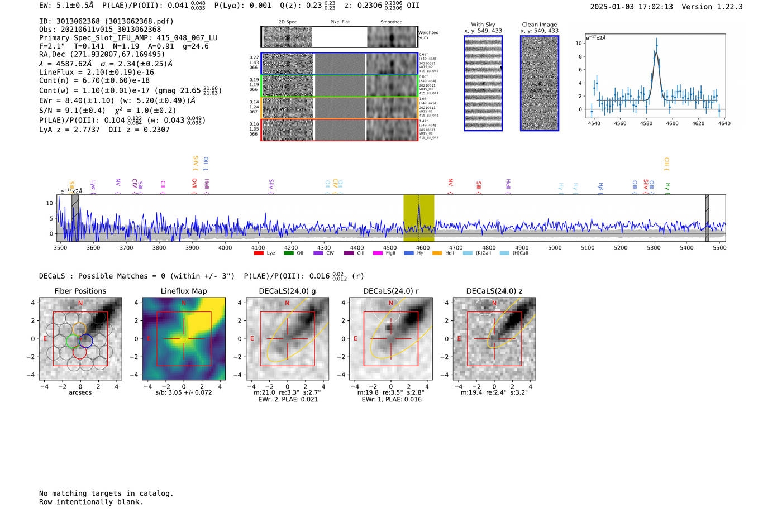
Task: Click the hatched gray band near 3550 Å
Action: click(x=75, y=218)
